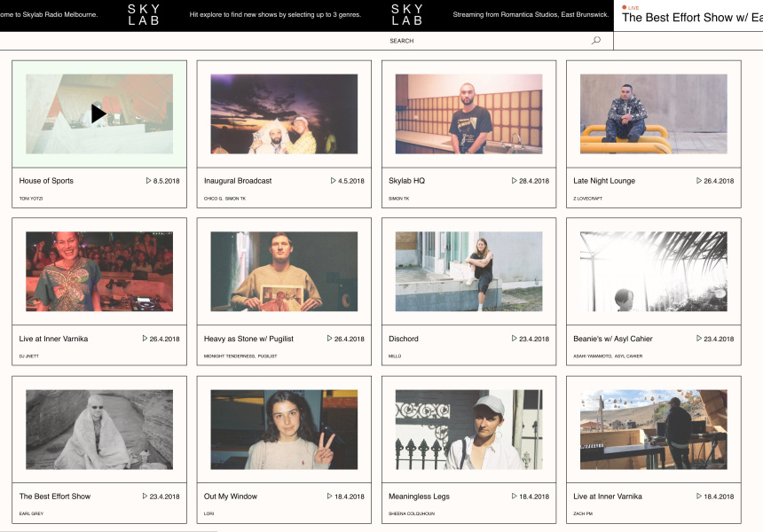Viewport: 763px width, 532px height.
Task: Click the Earl Grey artist link
Action: [x=31, y=513]
